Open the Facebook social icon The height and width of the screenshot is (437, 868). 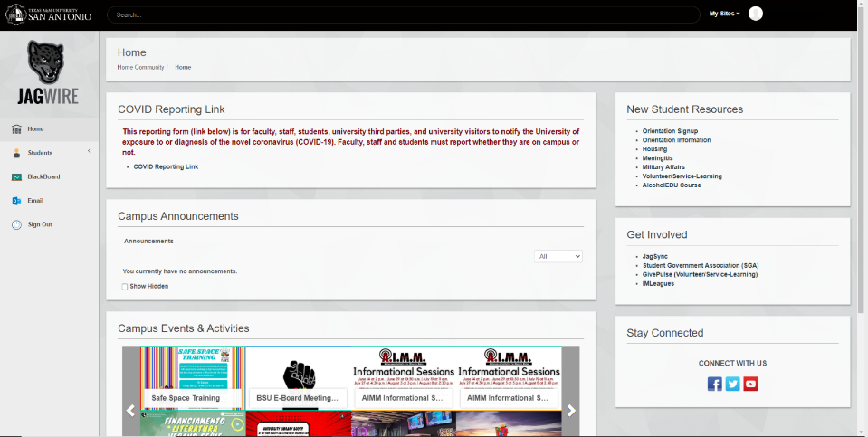pos(715,384)
